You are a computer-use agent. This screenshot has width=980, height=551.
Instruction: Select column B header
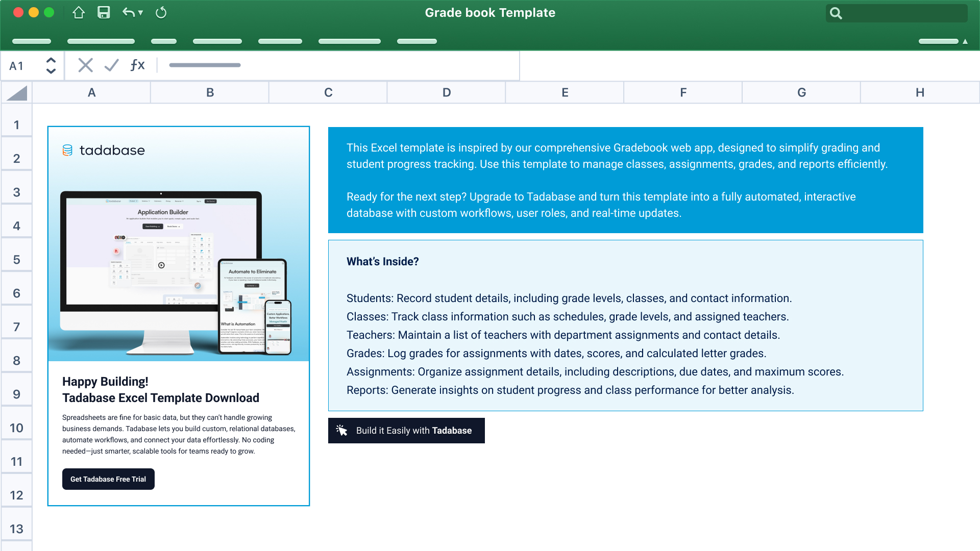210,93
